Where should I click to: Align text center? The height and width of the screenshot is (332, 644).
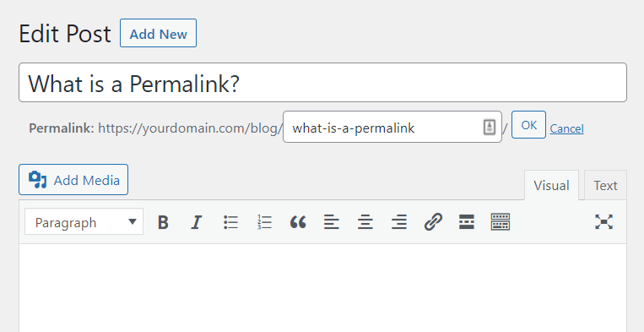pyautogui.click(x=365, y=222)
